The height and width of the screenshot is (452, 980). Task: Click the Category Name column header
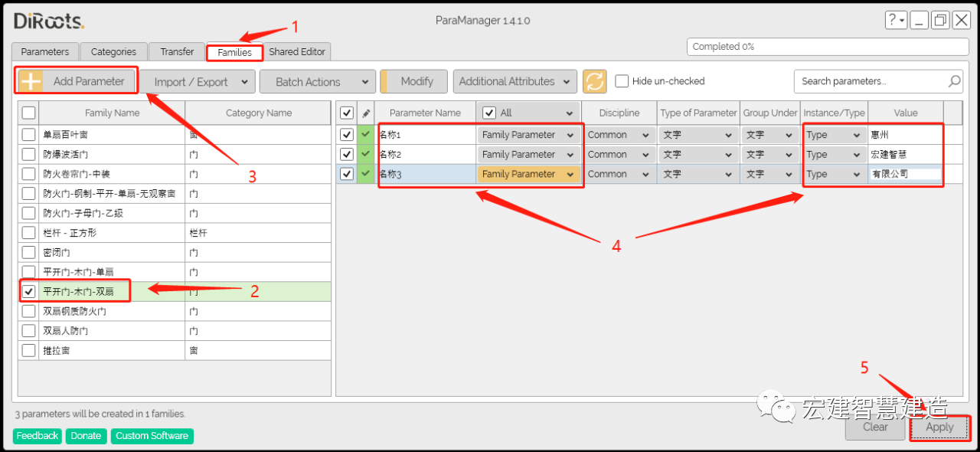(x=259, y=113)
